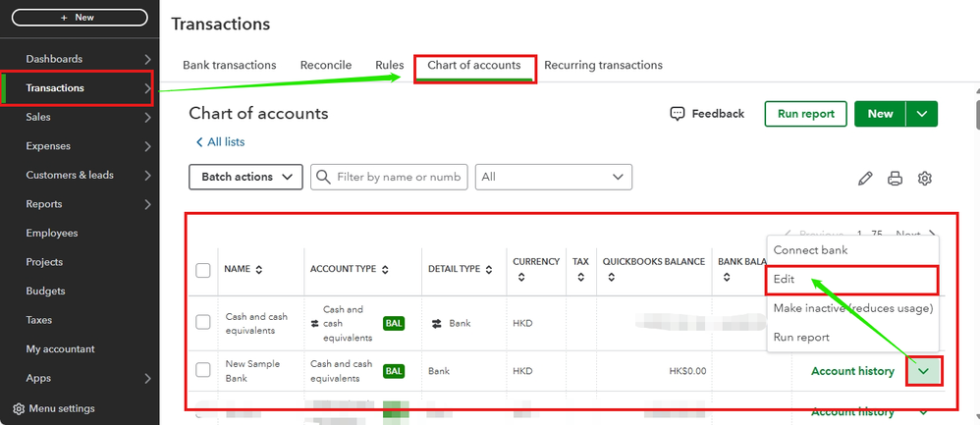The height and width of the screenshot is (425, 980).
Task: Click the HK$0.00 balance cell
Action: 687,371
